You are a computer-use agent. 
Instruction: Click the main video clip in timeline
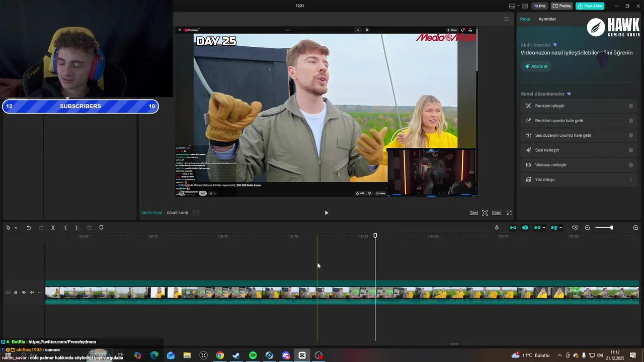342,292
